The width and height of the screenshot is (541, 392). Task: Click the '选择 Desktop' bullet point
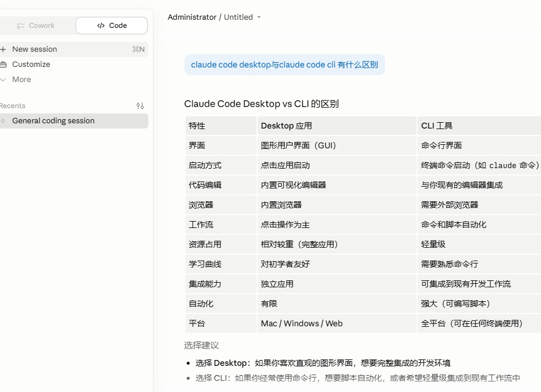click(323, 363)
